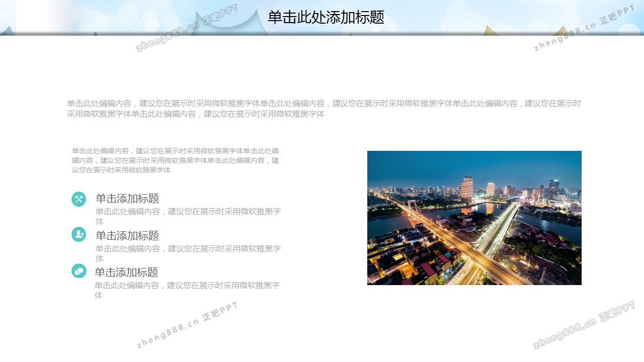The width and height of the screenshot is (644, 362).
Task: Click the chat bubbles icon
Action: (78, 271)
